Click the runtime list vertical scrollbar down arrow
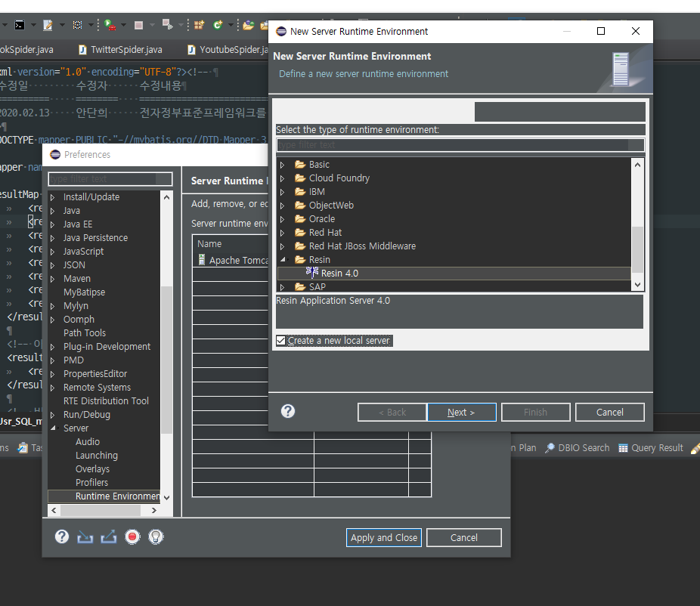Image resolution: width=700 pixels, height=606 pixels. [637, 285]
